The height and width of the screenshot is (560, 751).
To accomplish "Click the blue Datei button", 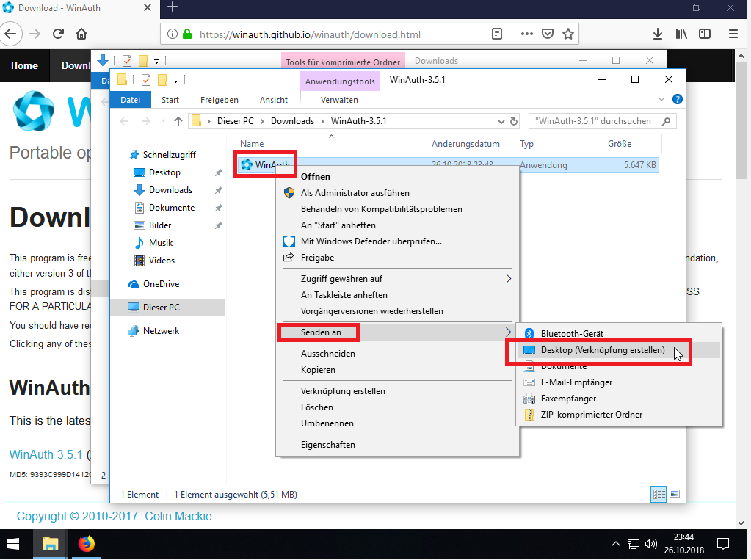I will point(131,100).
